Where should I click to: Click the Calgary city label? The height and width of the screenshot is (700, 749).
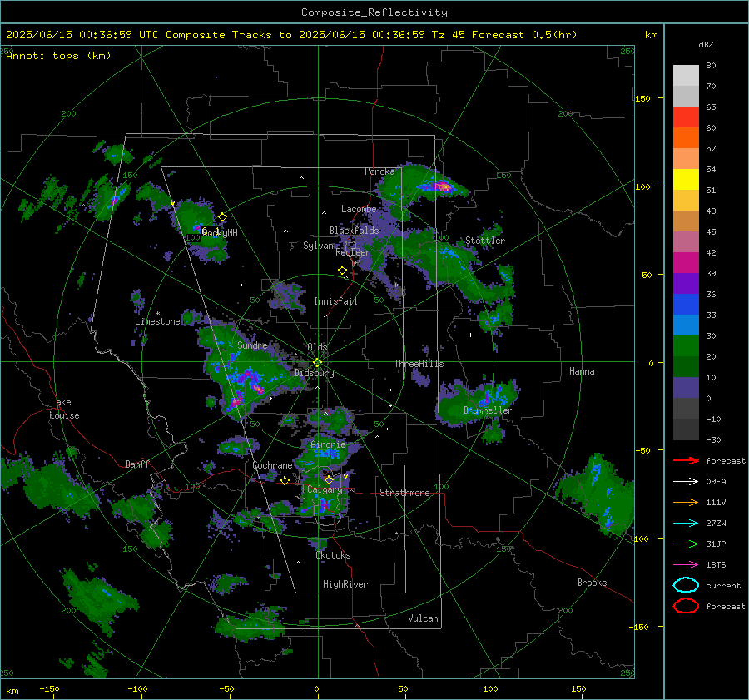click(x=325, y=489)
